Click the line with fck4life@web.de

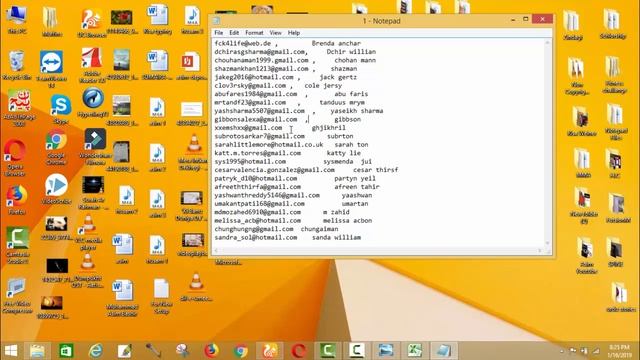click(x=287, y=43)
